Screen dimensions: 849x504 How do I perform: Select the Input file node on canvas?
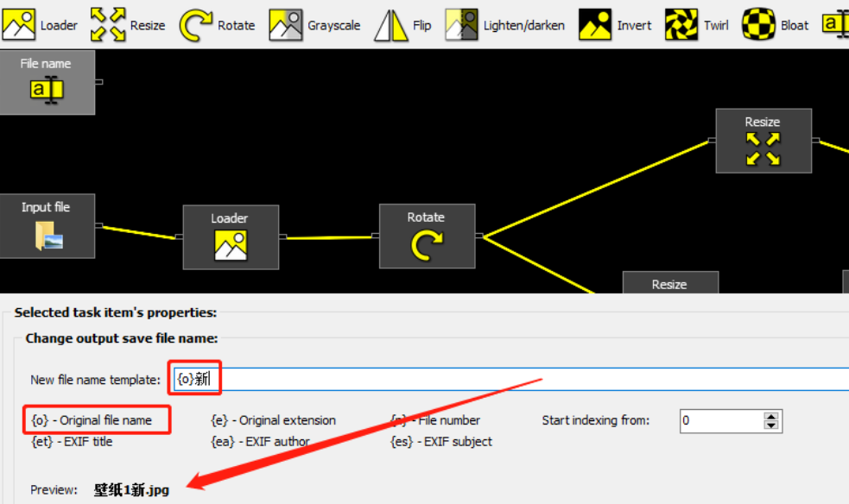click(x=48, y=226)
